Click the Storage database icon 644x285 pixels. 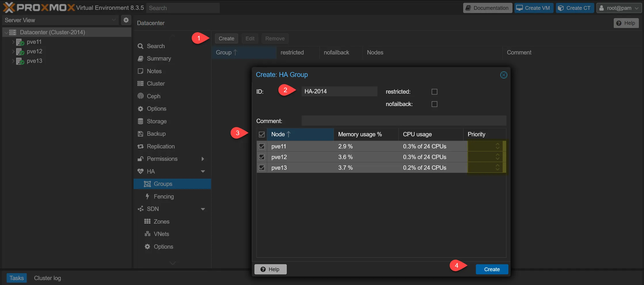140,121
